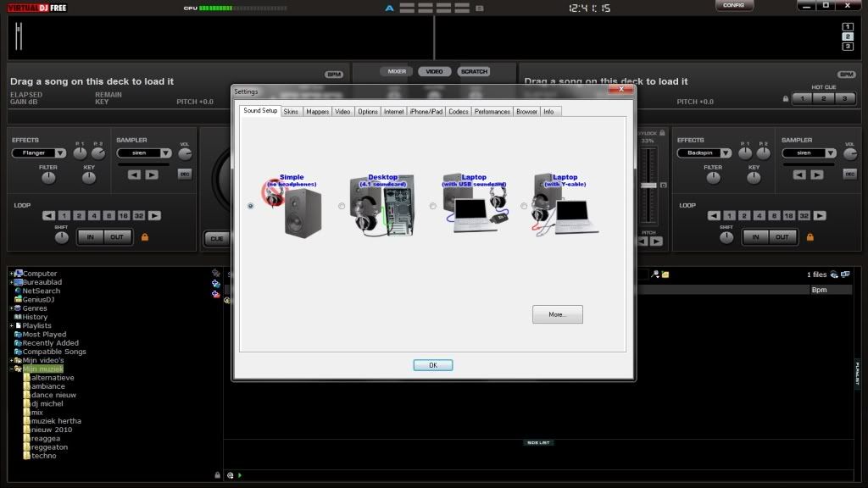
Task: Close the Settings dialog
Action: pyautogui.click(x=621, y=89)
